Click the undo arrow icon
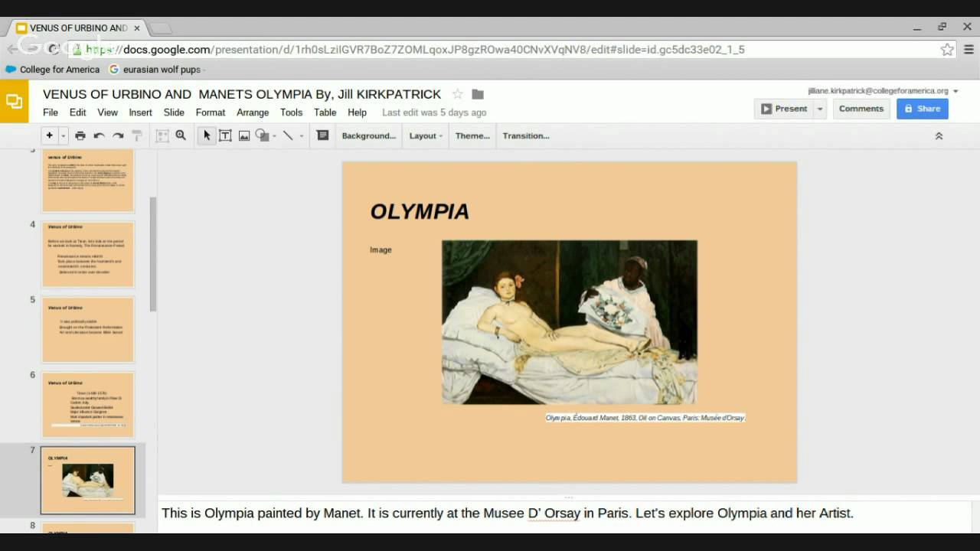 click(x=99, y=135)
